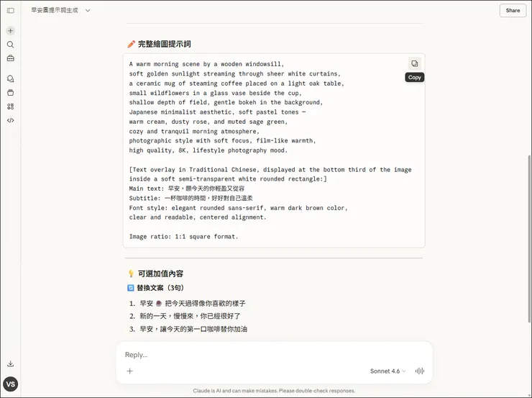
Task: Click list item 3 讓今天的第一口咖啡替你加油
Action: pos(193,329)
